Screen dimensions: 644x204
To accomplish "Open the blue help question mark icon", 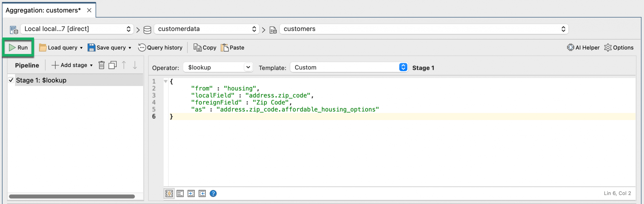I will coord(213,193).
